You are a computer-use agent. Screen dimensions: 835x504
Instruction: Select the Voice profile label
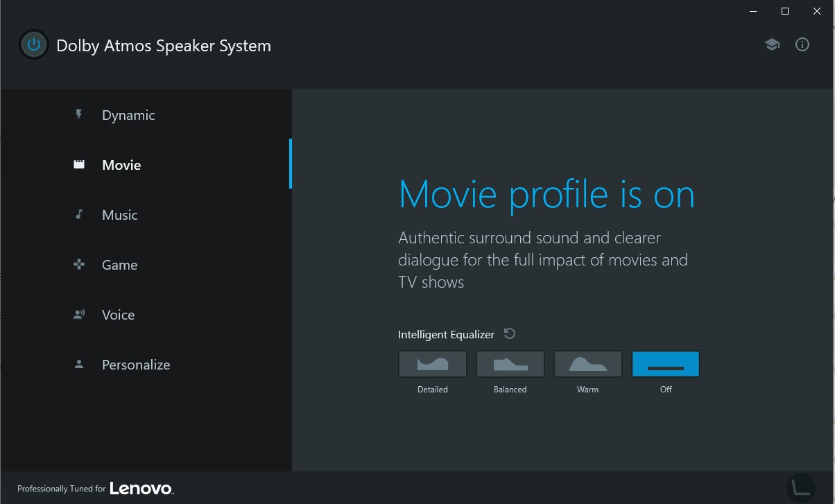118,315
